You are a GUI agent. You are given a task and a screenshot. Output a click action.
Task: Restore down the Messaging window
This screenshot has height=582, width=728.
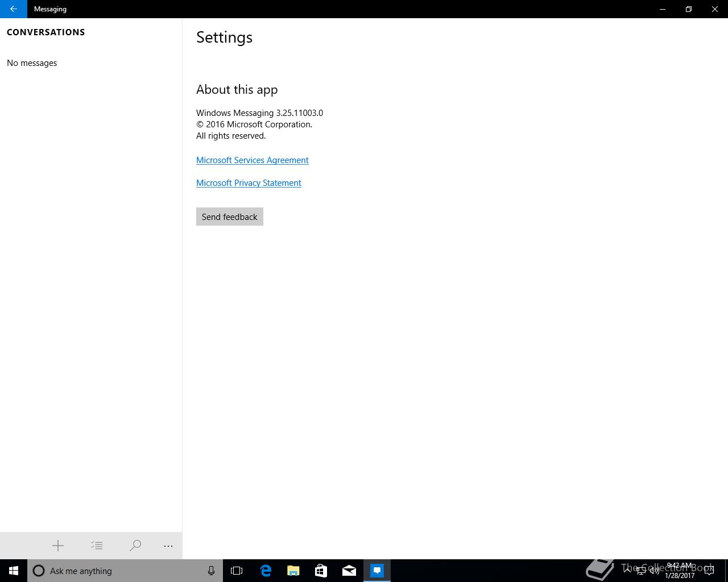click(x=689, y=9)
